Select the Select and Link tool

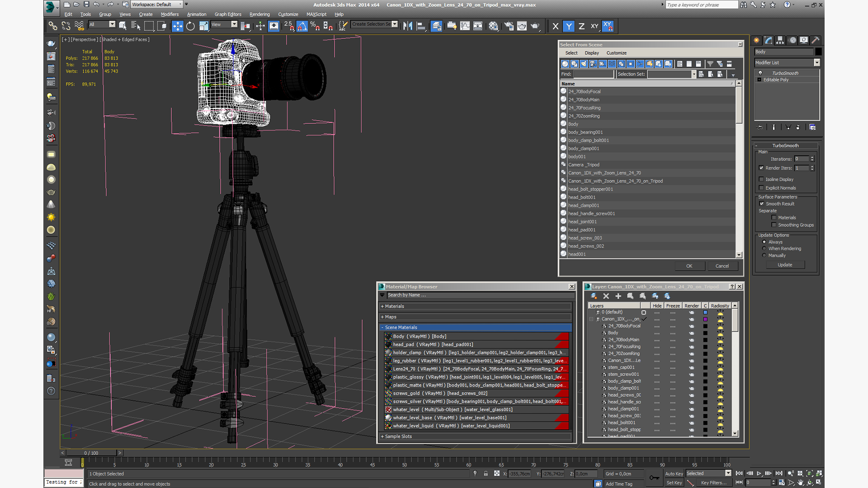[x=53, y=26]
